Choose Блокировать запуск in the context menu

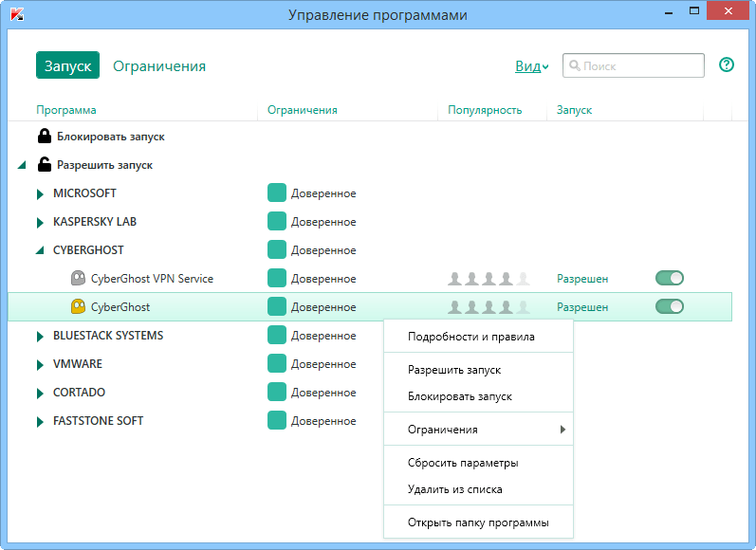(x=478, y=396)
